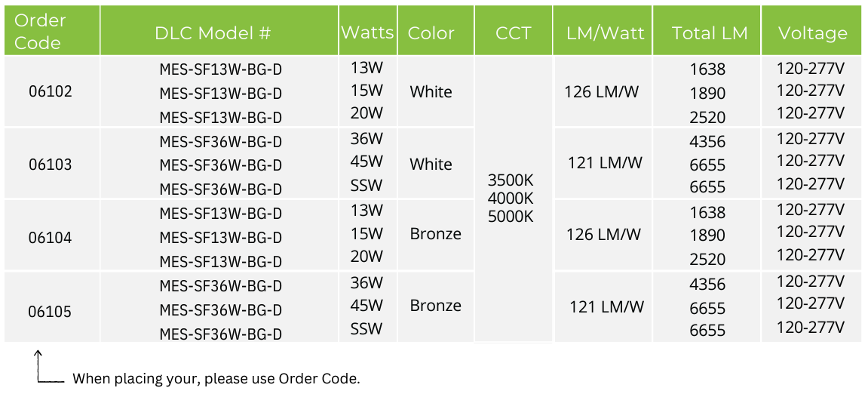Click the Bronze color for order 06104
Screen dimensions: 868x394
pos(436,234)
